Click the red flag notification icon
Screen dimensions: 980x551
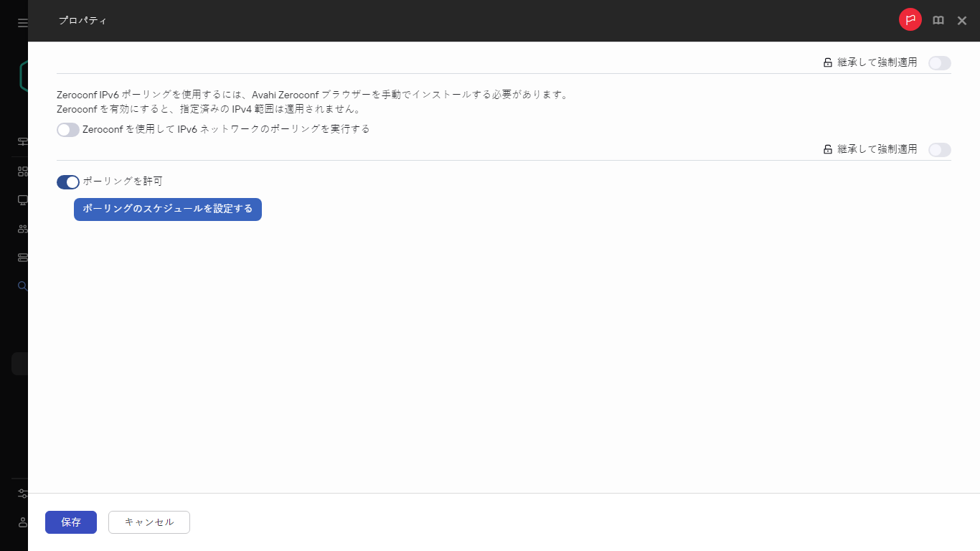[x=910, y=19]
